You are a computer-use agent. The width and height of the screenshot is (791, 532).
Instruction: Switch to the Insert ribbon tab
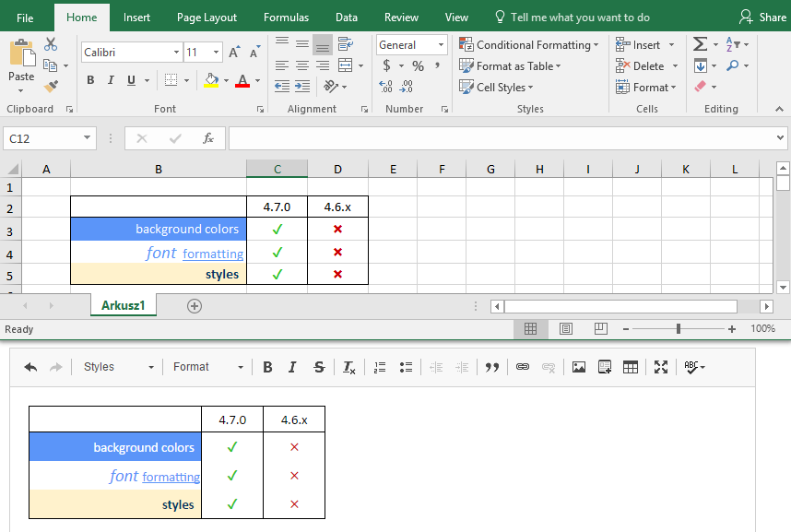[136, 18]
